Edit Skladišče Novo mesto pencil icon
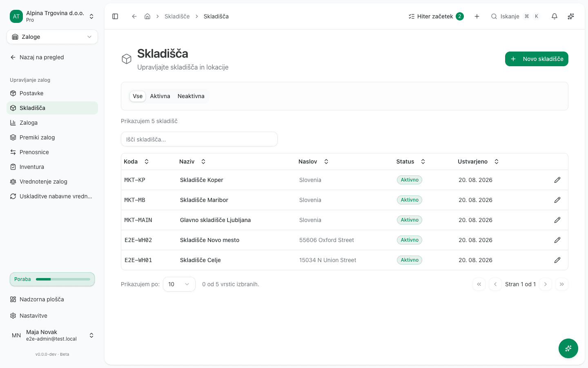588x368 pixels. click(x=557, y=240)
